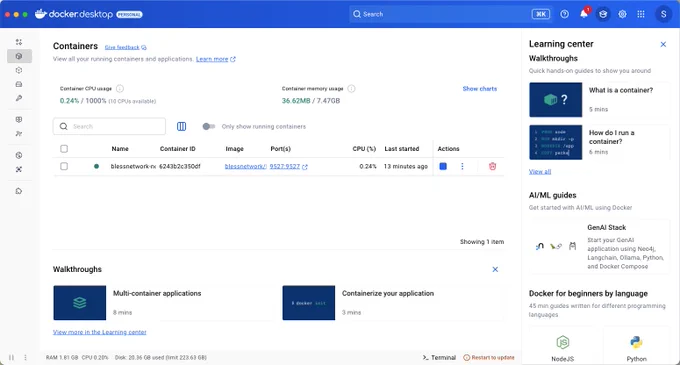Click the blessnetwork image link
Viewport: 680px width, 365px height.
(x=245, y=166)
